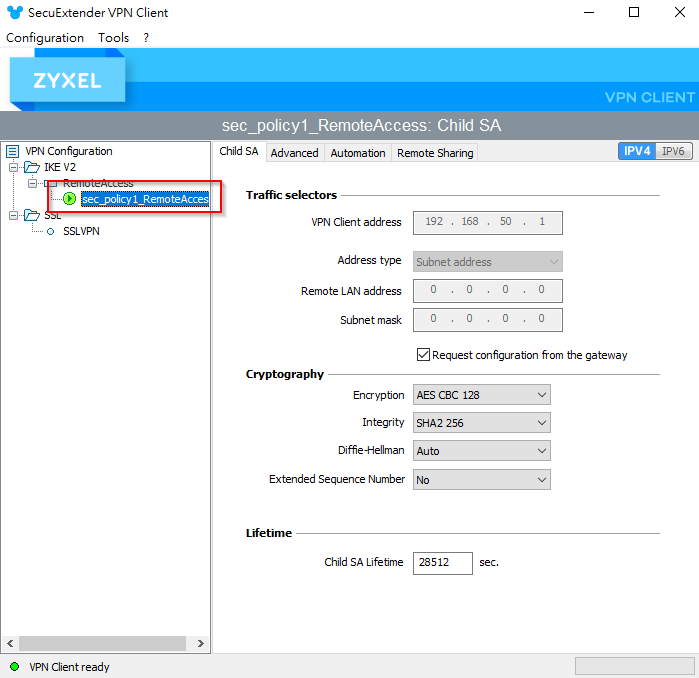This screenshot has height=678, width=699.
Task: Select the VPN Configuration root item
Action: coord(69,151)
